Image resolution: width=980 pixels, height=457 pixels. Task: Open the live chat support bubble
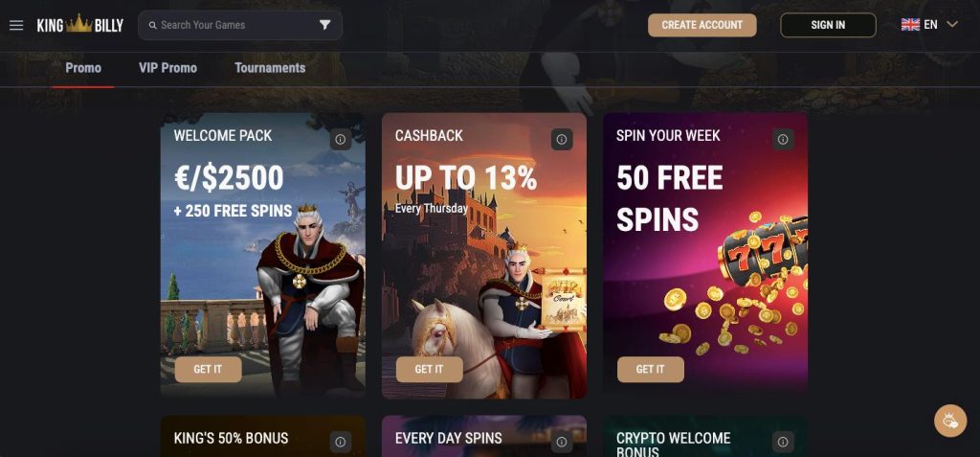point(950,421)
